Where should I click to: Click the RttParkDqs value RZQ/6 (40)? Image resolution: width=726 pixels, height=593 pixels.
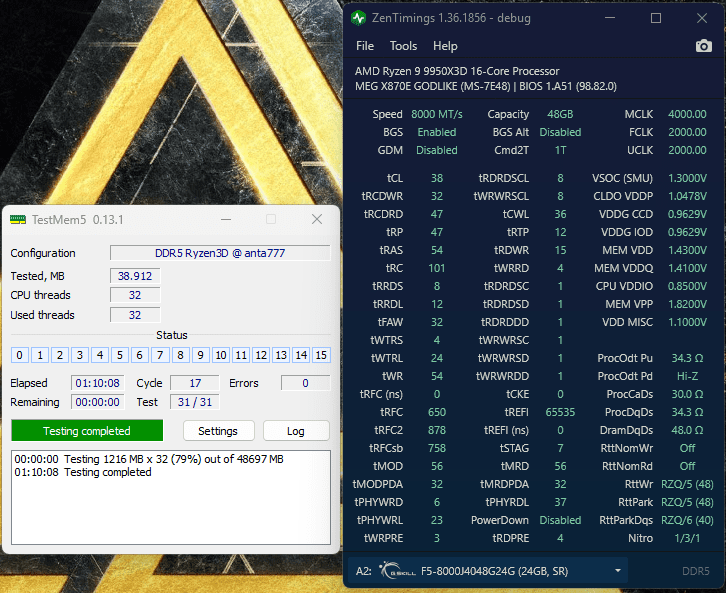[x=687, y=520]
